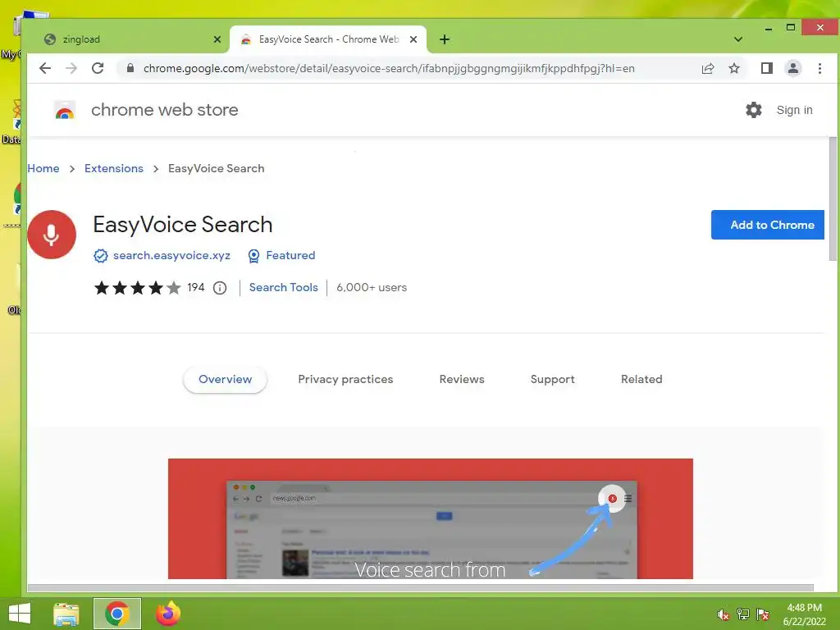Open search.easyvoice.xyz publisher link
840x630 pixels.
click(171, 256)
